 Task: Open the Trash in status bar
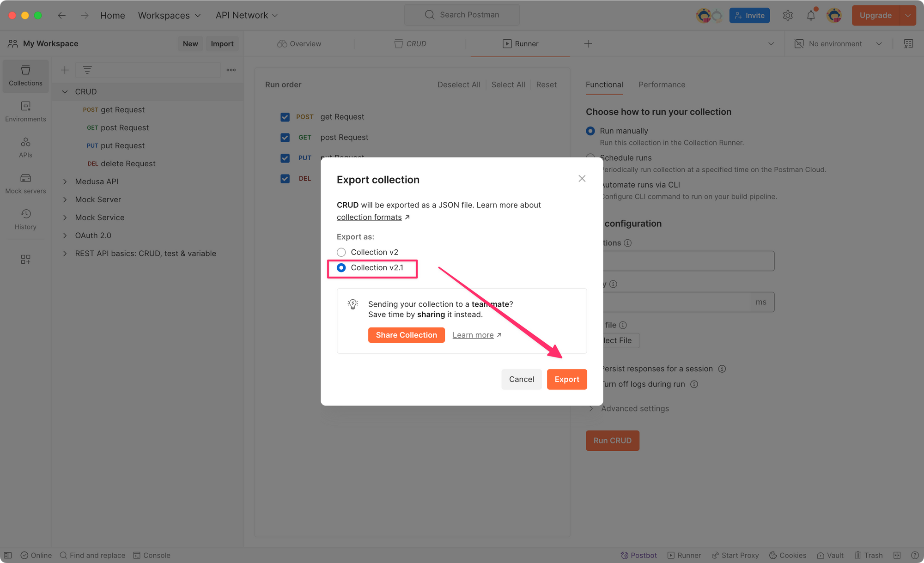(x=869, y=555)
